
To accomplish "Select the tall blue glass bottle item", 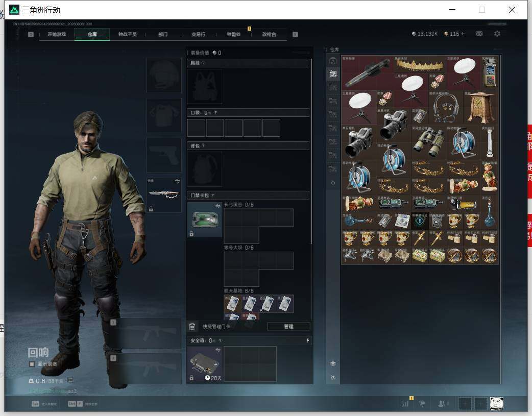I will point(490,212).
